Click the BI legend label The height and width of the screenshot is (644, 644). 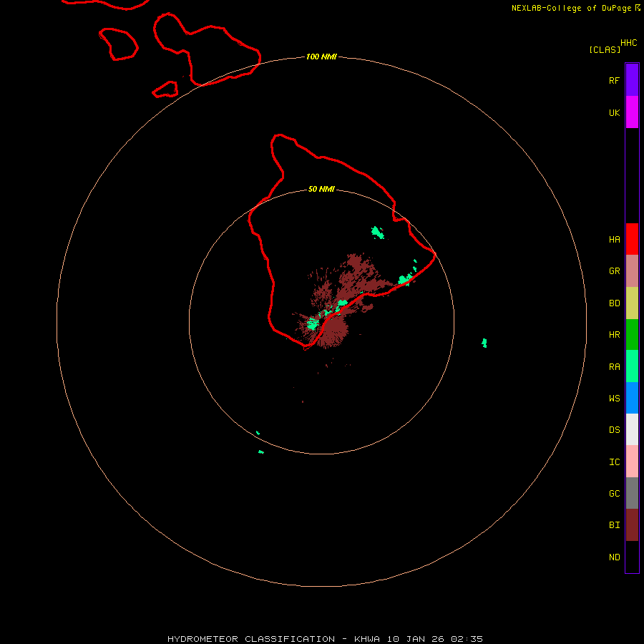coord(614,525)
